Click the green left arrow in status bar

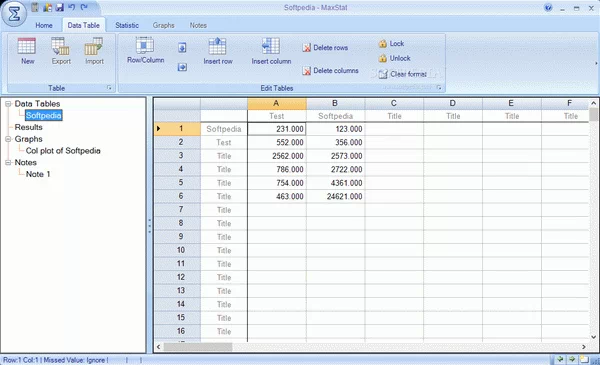tap(560, 359)
